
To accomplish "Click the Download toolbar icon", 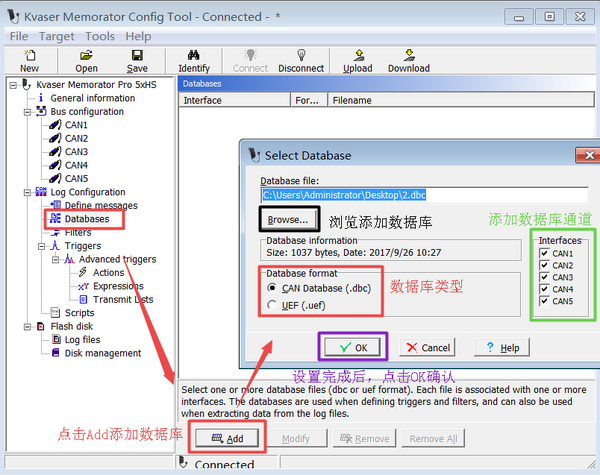I will pyautogui.click(x=409, y=55).
